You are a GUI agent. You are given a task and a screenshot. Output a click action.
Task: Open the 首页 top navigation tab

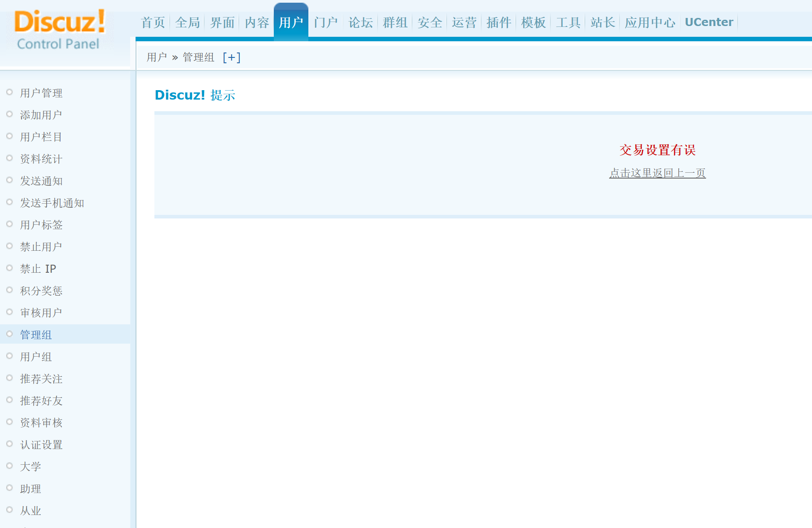[x=153, y=22]
